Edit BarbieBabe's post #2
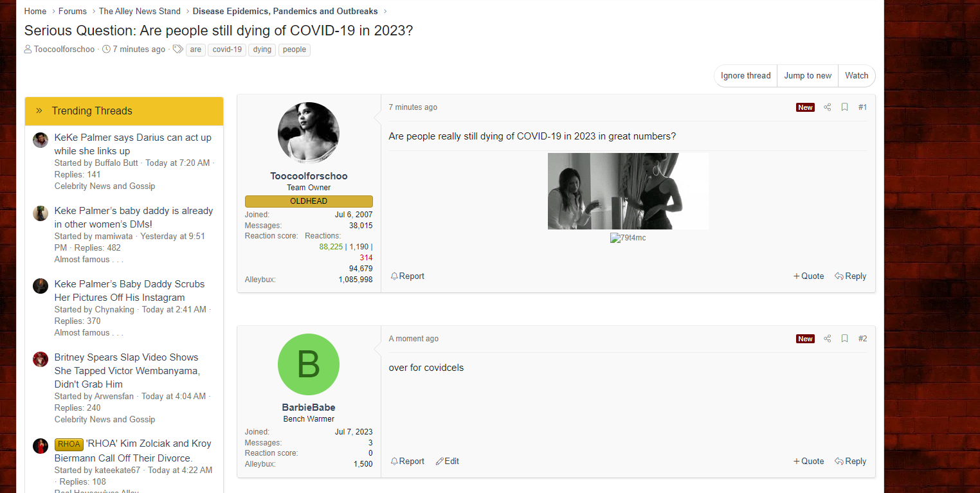 click(448, 462)
